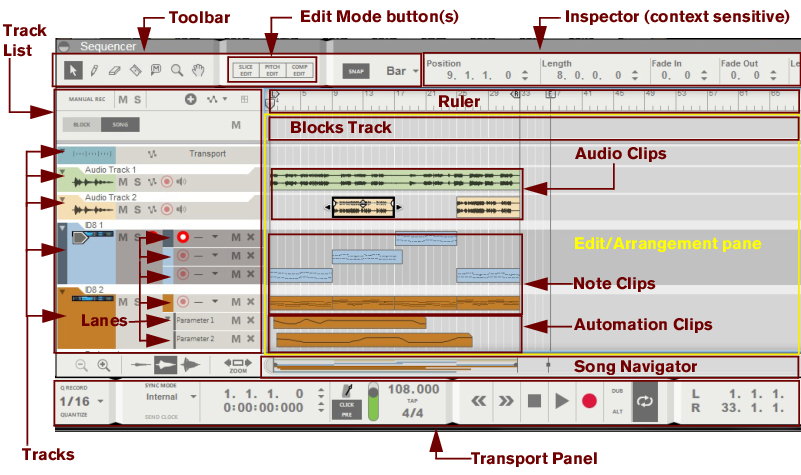The width and height of the screenshot is (801, 475).
Task: Switch to Song view
Action: 120,125
